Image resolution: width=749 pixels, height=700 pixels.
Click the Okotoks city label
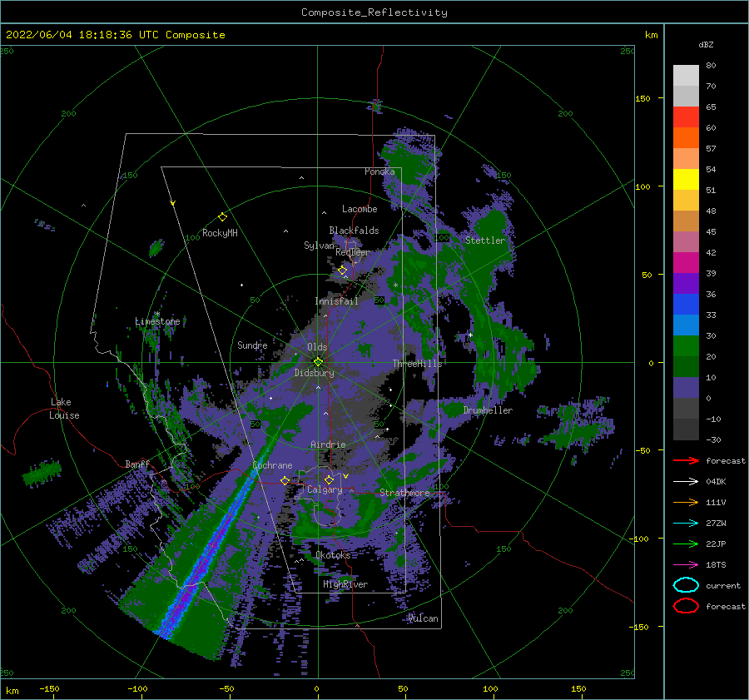click(334, 555)
